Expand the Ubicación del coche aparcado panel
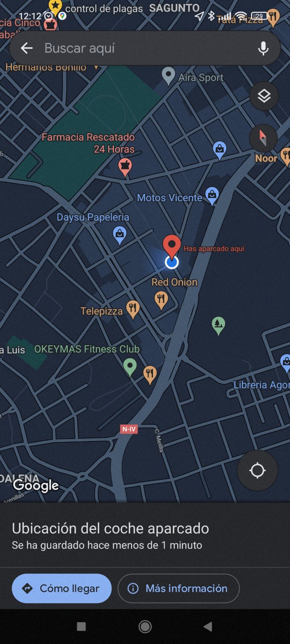The width and height of the screenshot is (290, 644). click(145, 535)
